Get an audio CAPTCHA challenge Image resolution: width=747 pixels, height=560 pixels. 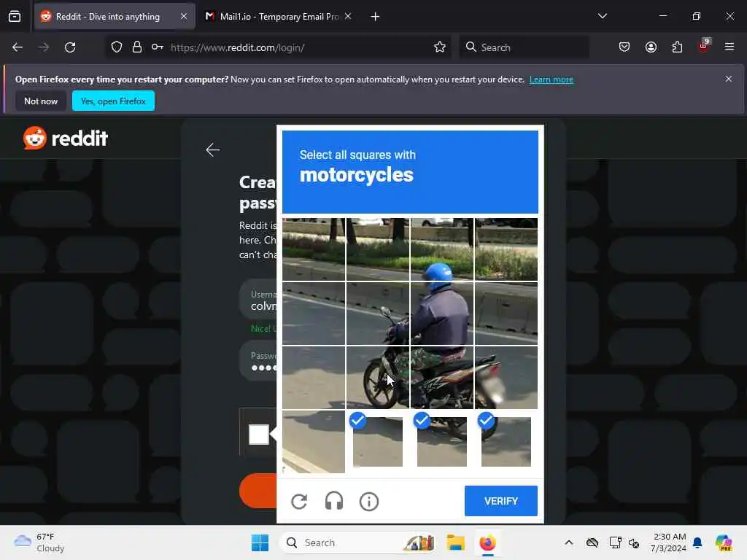[334, 501]
